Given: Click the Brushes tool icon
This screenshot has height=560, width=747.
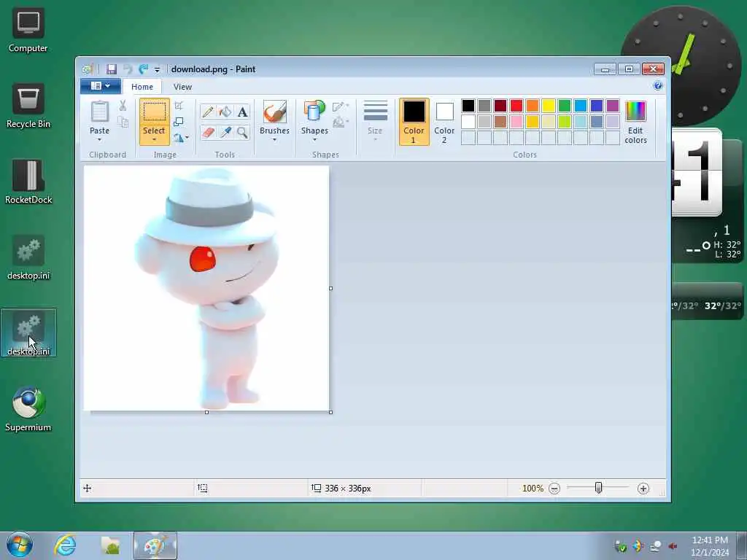Looking at the screenshot, I should (x=274, y=112).
